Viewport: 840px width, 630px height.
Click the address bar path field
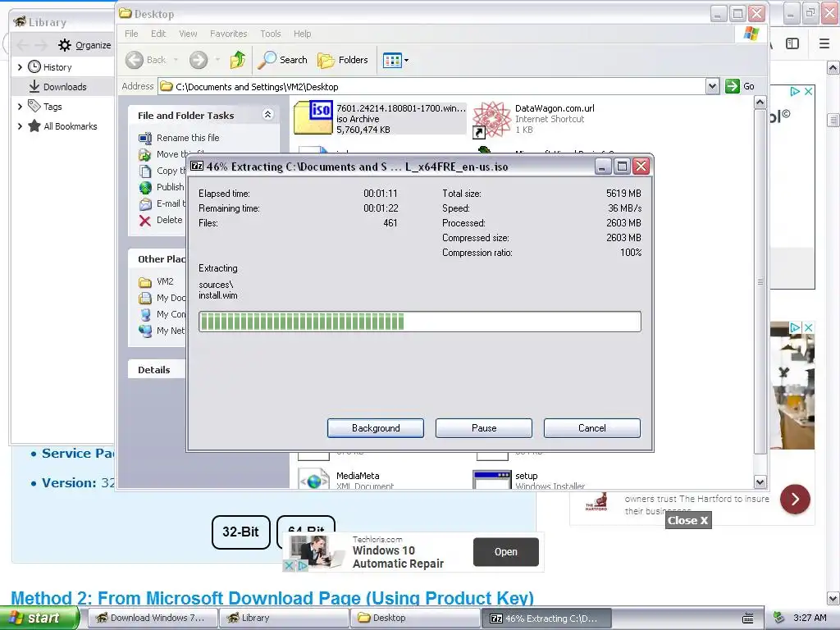[x=431, y=87]
